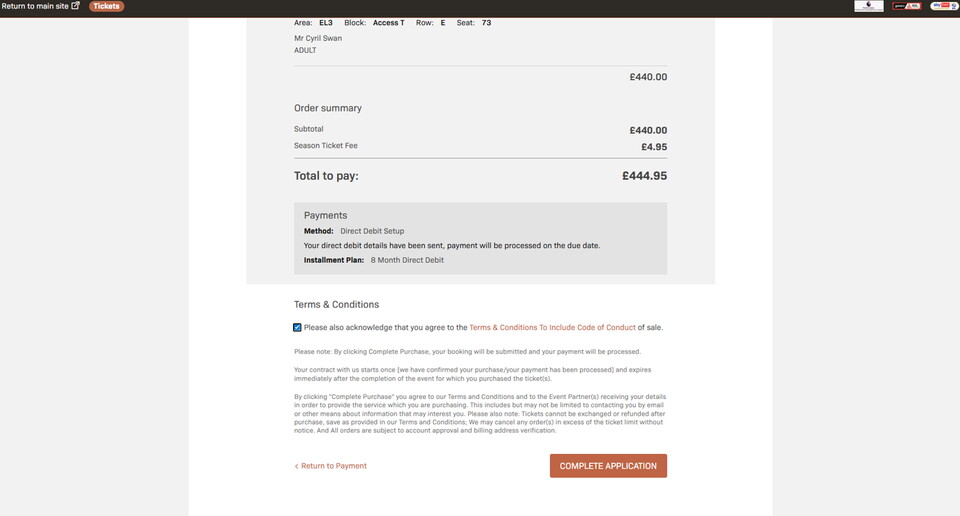Image resolution: width=960 pixels, height=516 pixels.
Task: Click the Season Ticket Fee amount £4.95
Action: tap(654, 147)
